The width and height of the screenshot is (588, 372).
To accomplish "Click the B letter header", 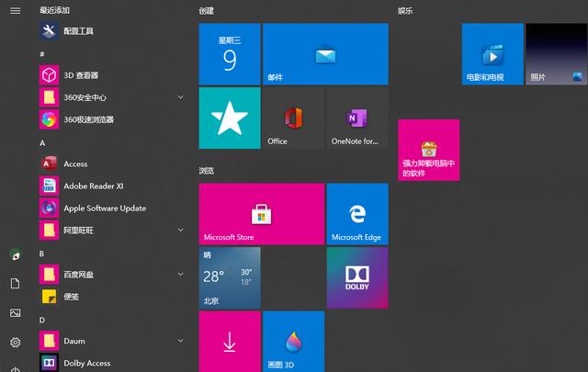I will click(41, 254).
